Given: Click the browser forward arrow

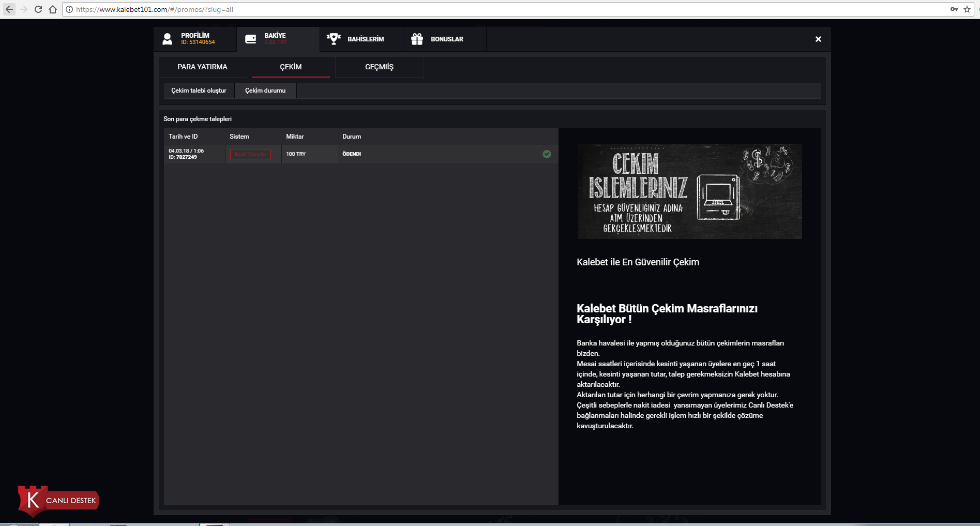Looking at the screenshot, I should click(24, 9).
